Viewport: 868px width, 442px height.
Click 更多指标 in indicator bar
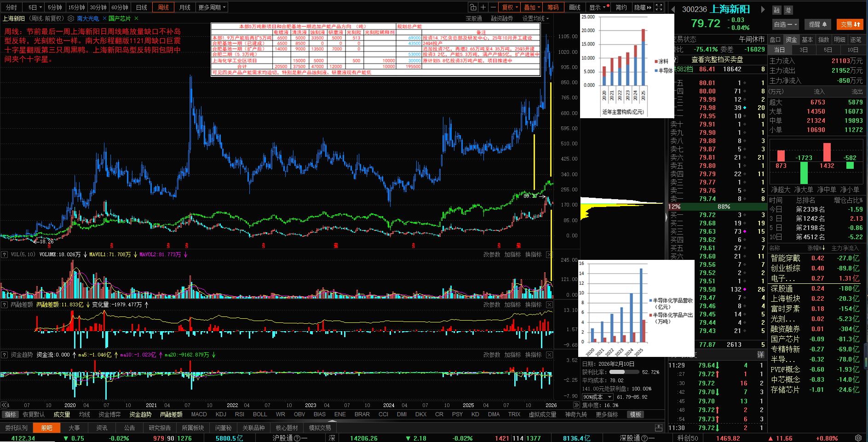(x=607, y=414)
